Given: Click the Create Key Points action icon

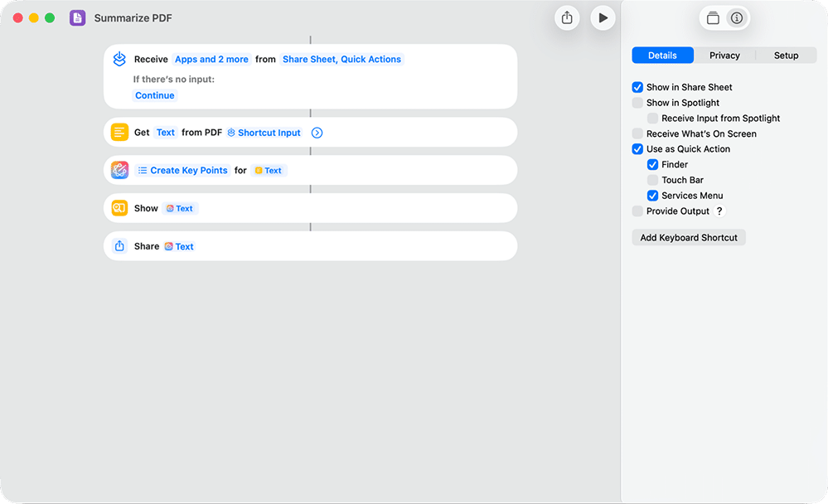Looking at the screenshot, I should [119, 170].
